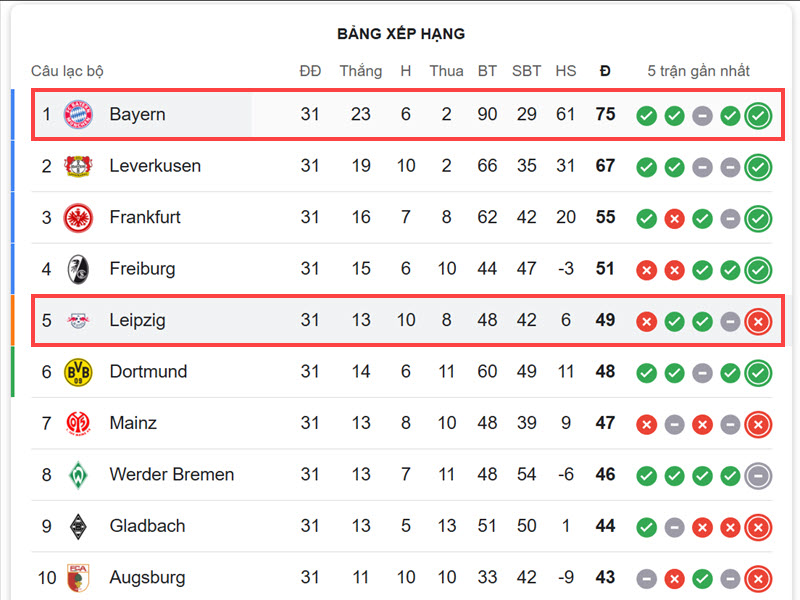The height and width of the screenshot is (600, 800).
Task: Click the Frankfurt eagle crest
Action: pos(78,217)
